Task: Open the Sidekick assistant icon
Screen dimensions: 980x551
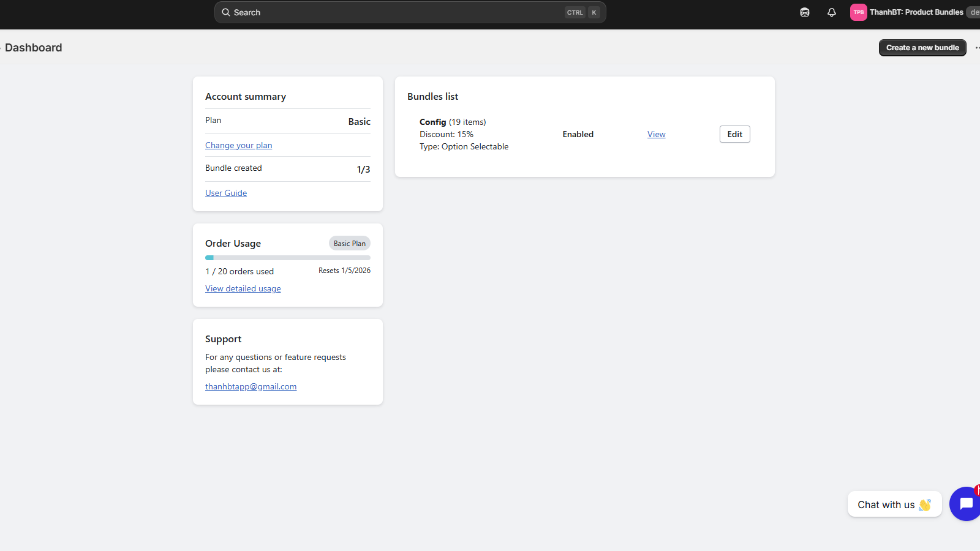Action: pyautogui.click(x=805, y=12)
